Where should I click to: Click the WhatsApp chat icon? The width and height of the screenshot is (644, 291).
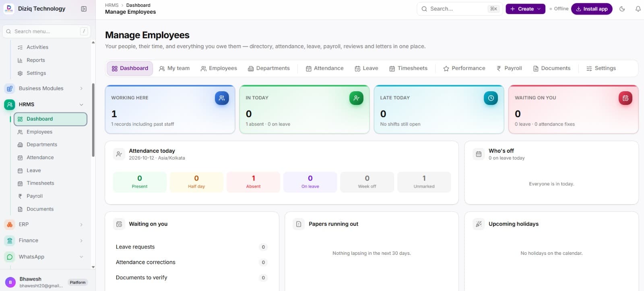tap(10, 257)
